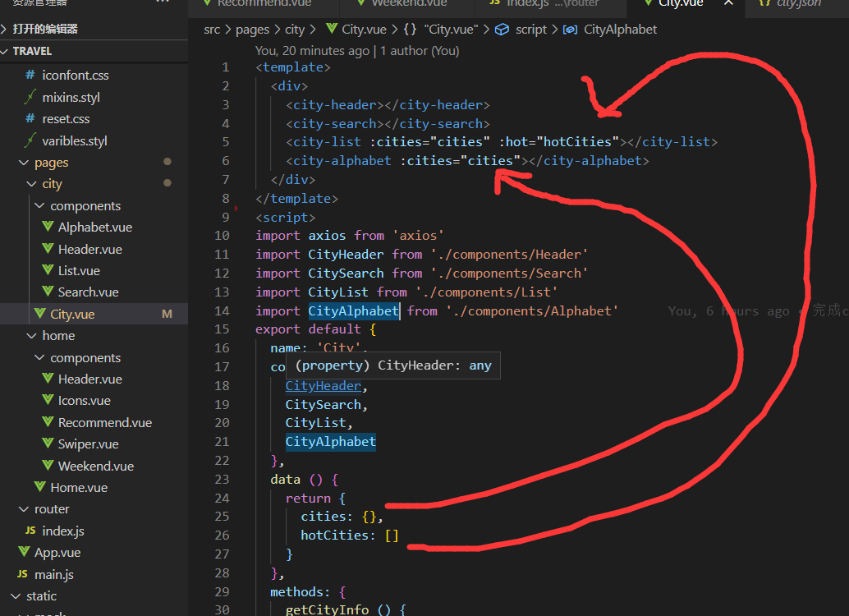Viewport: 849px width, 616px height.
Task: Click CityAlphabet in the line 14 import
Action: point(354,311)
